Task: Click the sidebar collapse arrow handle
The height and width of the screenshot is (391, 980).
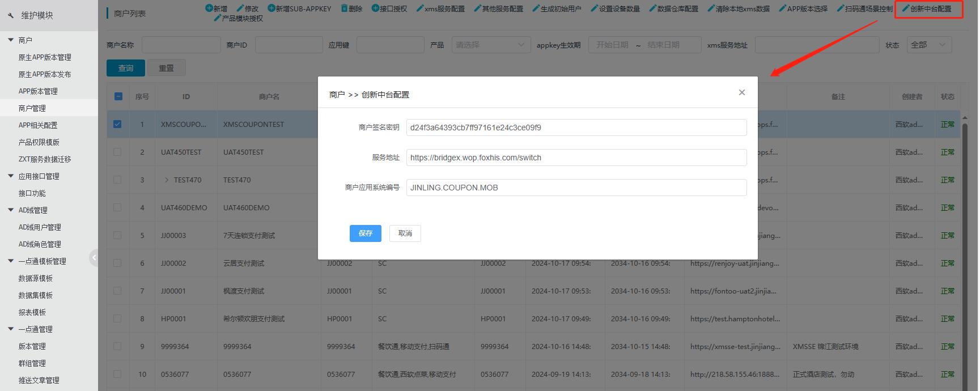Action: click(x=94, y=258)
